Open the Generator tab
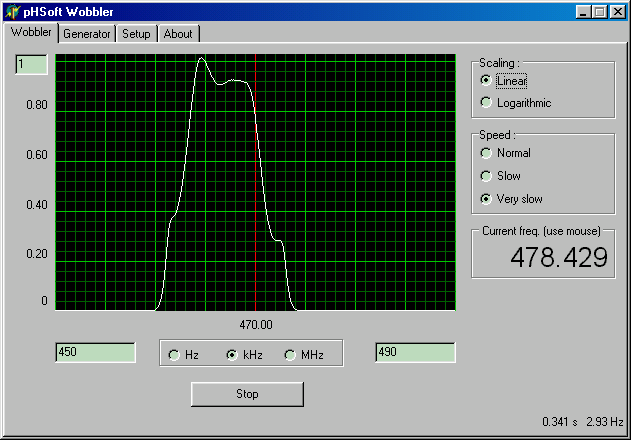The width and height of the screenshot is (631, 440). tap(87, 34)
